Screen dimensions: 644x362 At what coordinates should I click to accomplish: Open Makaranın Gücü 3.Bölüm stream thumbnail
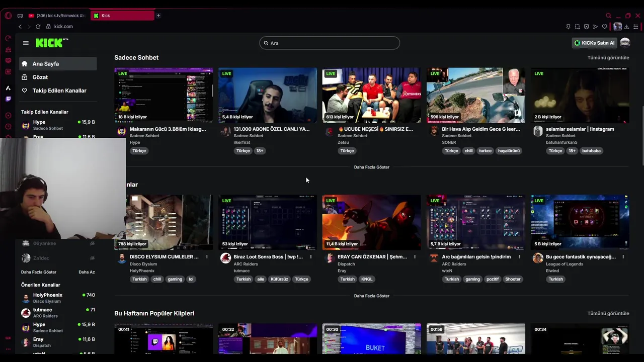[x=164, y=96]
